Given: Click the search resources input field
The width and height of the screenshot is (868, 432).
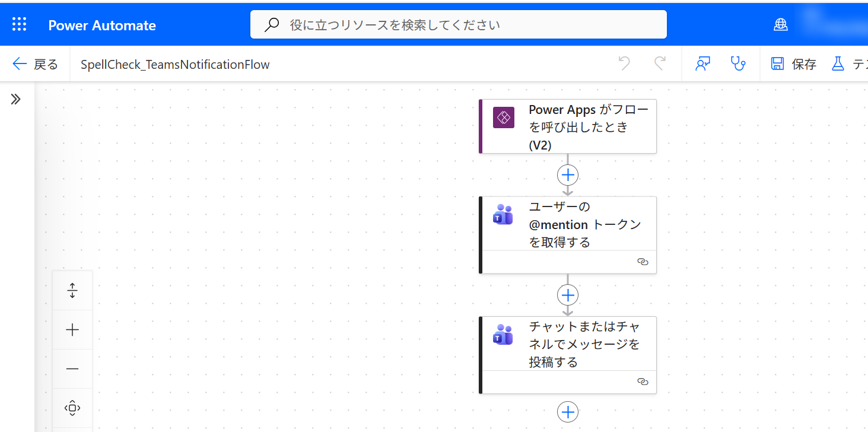Looking at the screenshot, I should (458, 25).
